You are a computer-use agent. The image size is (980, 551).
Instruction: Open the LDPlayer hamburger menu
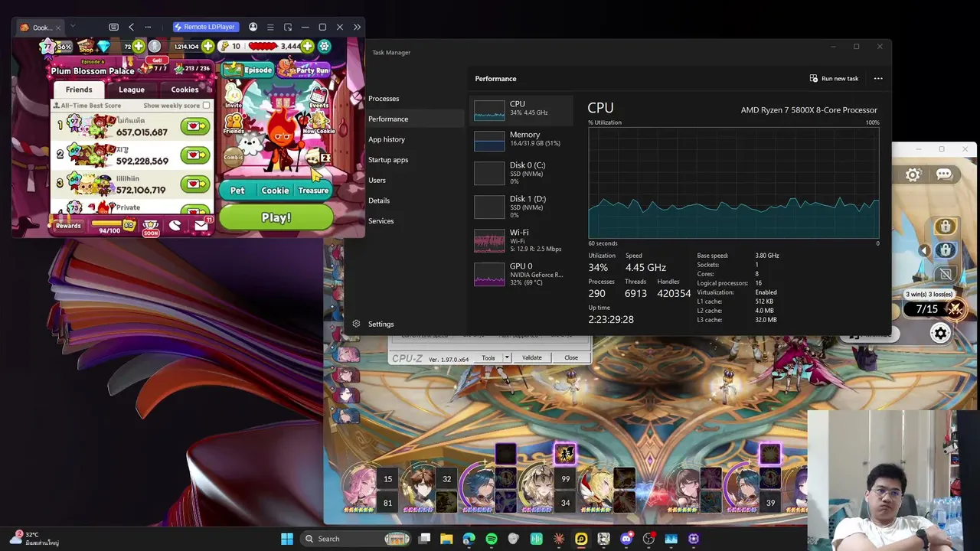pyautogui.click(x=270, y=28)
